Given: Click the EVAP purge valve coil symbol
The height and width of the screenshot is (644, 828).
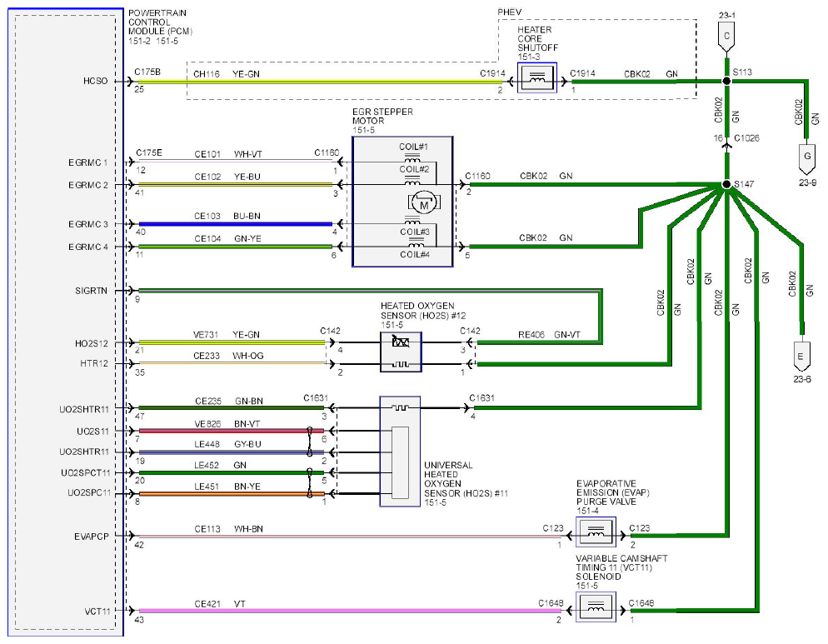Looking at the screenshot, I should tap(596, 532).
